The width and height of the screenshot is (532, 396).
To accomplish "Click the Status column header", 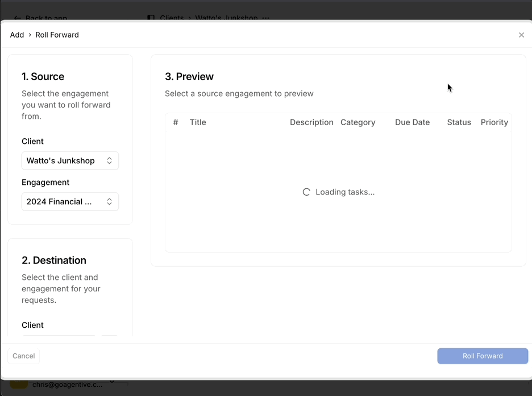I will click(459, 122).
